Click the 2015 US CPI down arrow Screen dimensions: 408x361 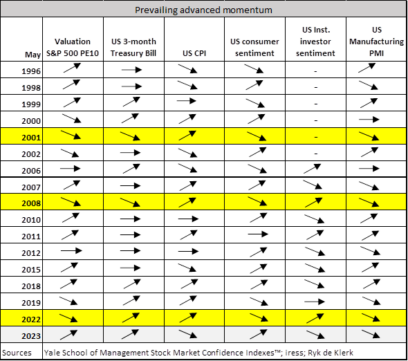(x=187, y=268)
